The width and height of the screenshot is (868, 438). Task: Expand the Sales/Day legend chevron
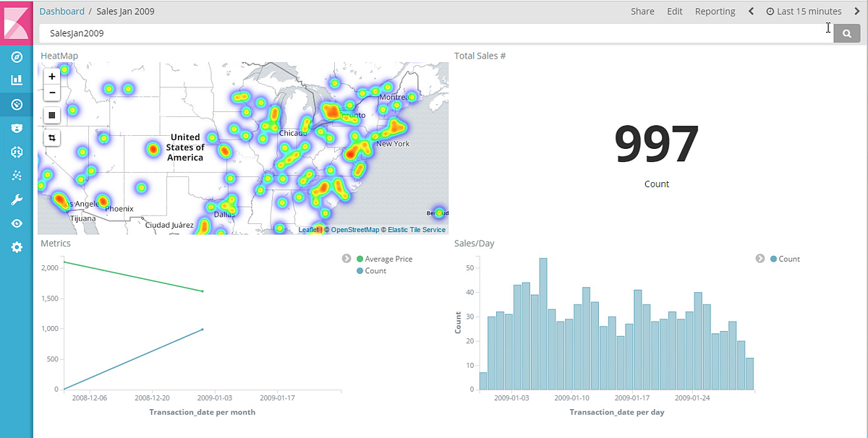point(759,258)
